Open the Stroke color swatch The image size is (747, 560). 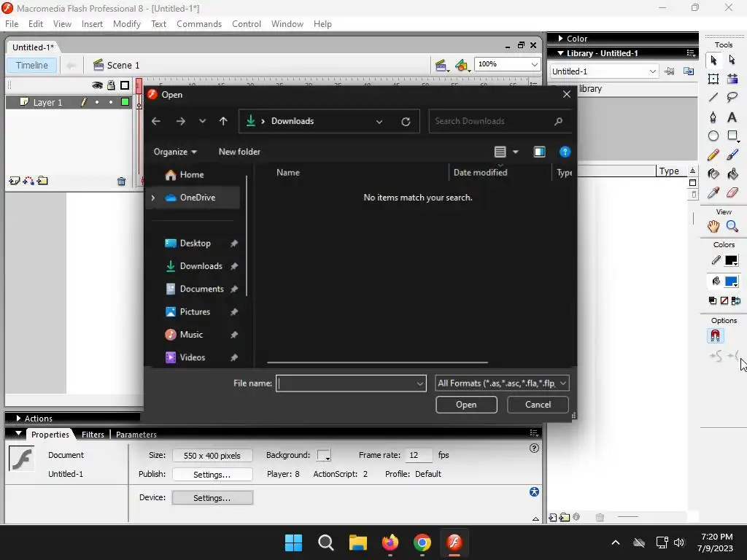tap(731, 260)
